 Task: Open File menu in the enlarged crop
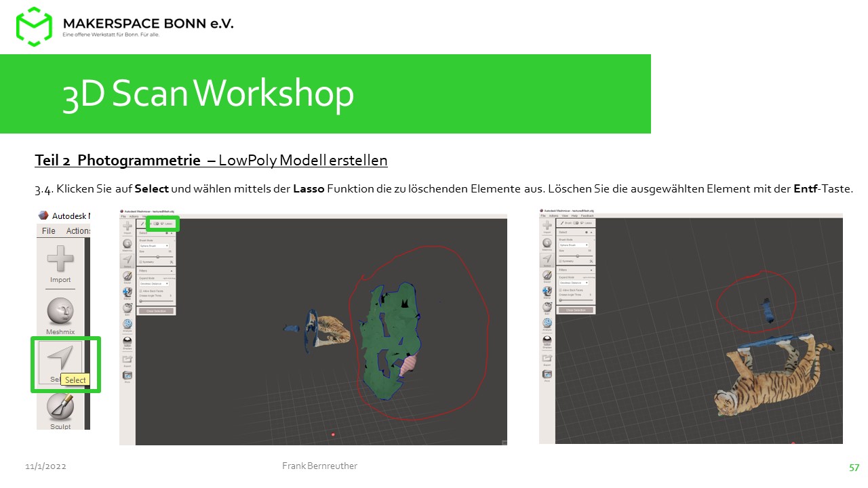coord(49,230)
